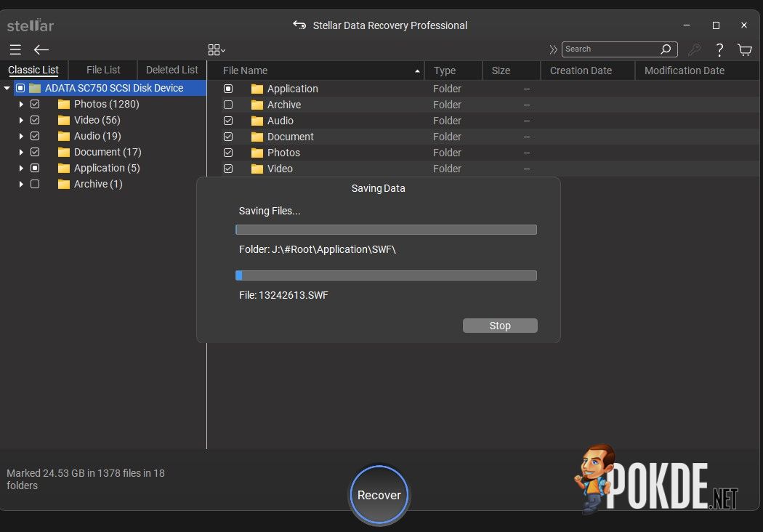Image resolution: width=763 pixels, height=532 pixels.
Task: Switch to the File List tab
Action: pyautogui.click(x=103, y=70)
